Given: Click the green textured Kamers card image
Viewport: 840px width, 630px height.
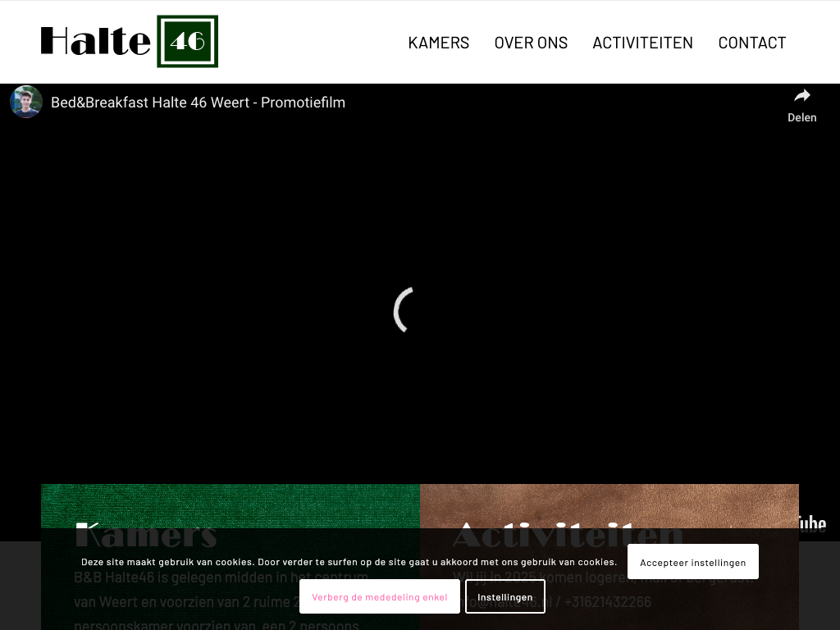Looking at the screenshot, I should [x=230, y=502].
